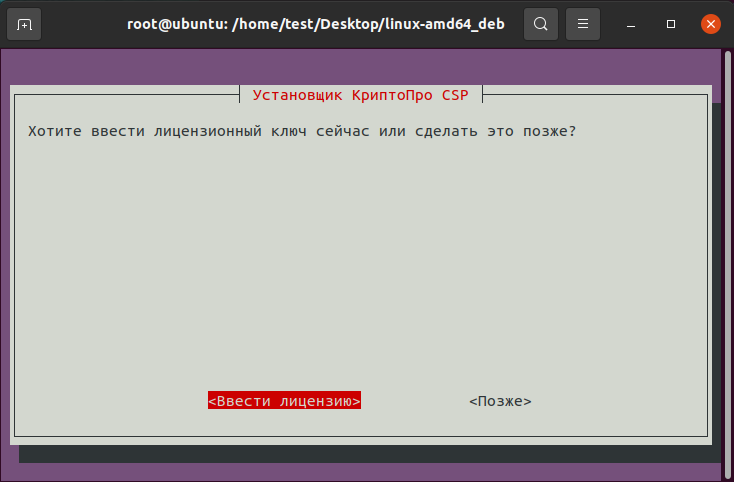Choose the Позже button
Image resolution: width=734 pixels, height=482 pixels.
click(x=500, y=401)
